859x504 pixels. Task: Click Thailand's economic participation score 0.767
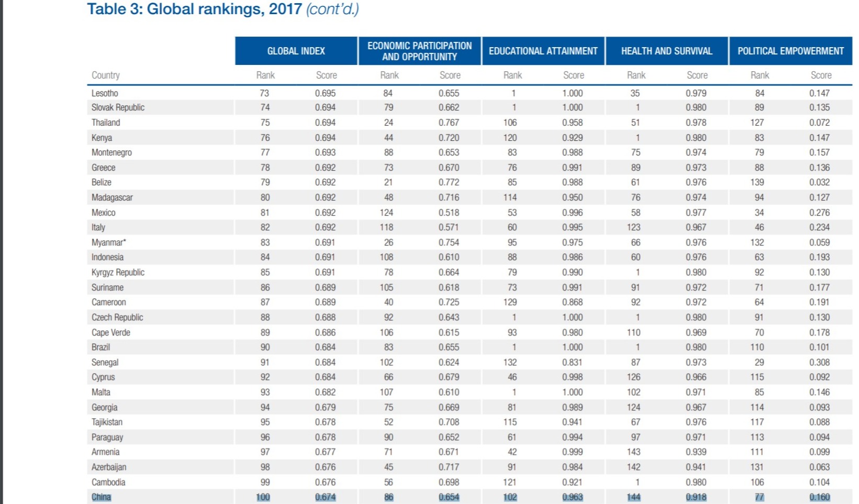click(449, 122)
